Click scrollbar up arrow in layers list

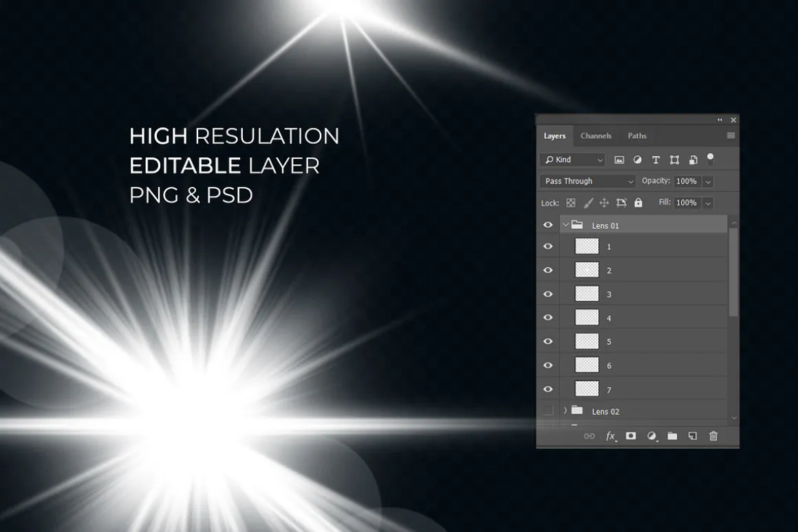point(734,223)
